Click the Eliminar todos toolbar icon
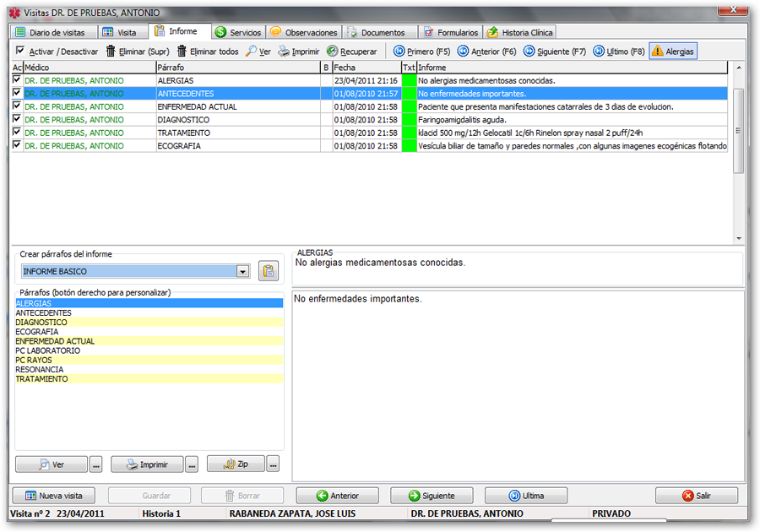This screenshot has height=532, width=760. tap(182, 52)
